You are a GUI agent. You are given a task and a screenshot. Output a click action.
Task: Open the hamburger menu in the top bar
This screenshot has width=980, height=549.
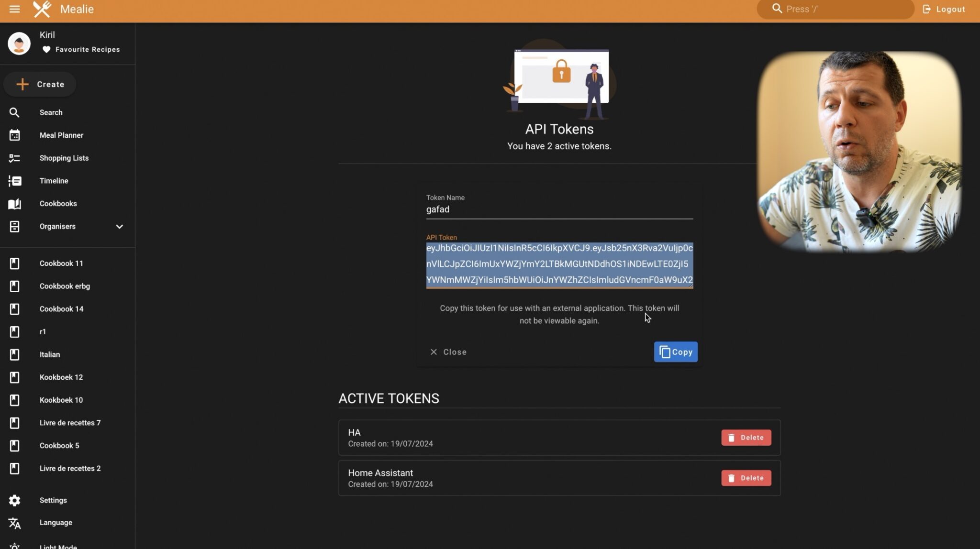[x=15, y=9]
